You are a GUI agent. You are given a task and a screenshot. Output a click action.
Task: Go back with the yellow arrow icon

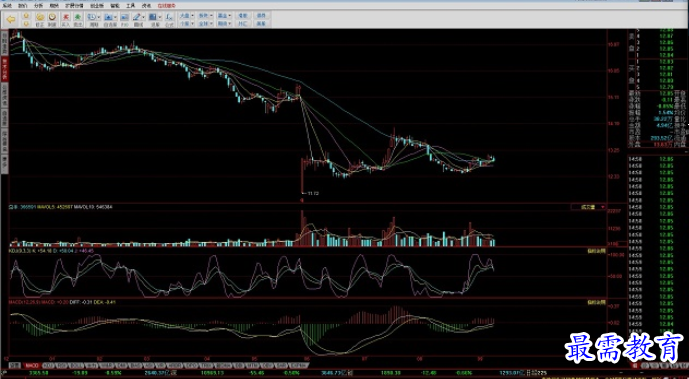pyautogui.click(x=11, y=19)
